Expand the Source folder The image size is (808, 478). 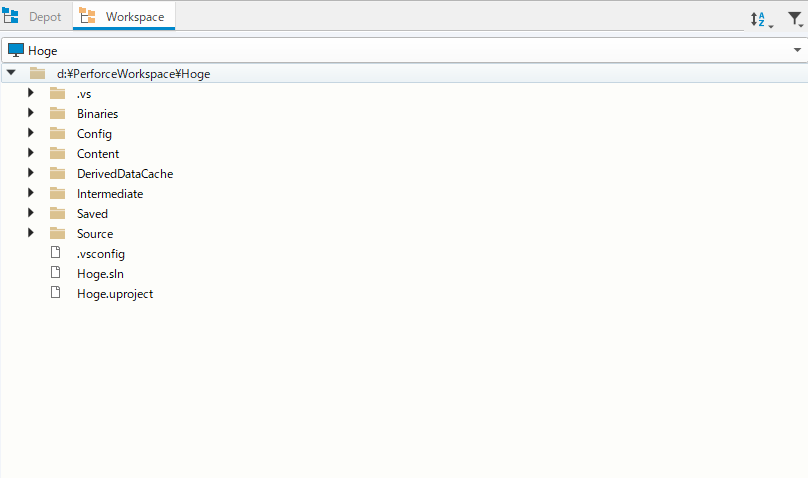pos(30,233)
